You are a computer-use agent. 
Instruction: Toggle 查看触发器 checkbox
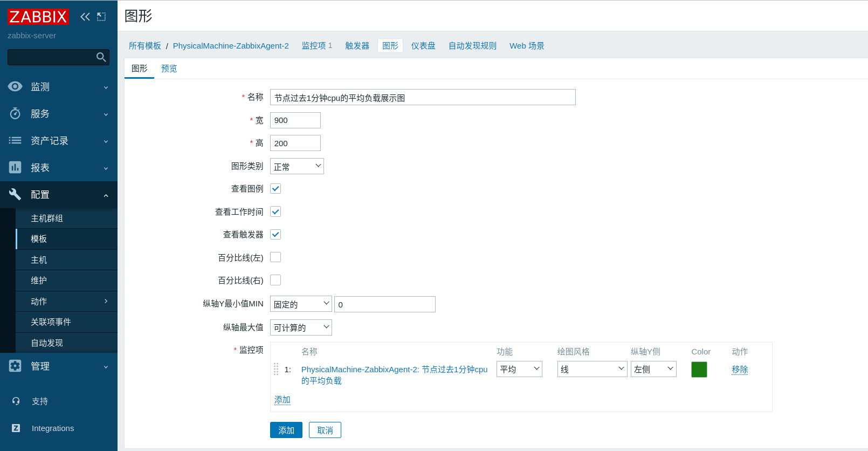coord(275,234)
